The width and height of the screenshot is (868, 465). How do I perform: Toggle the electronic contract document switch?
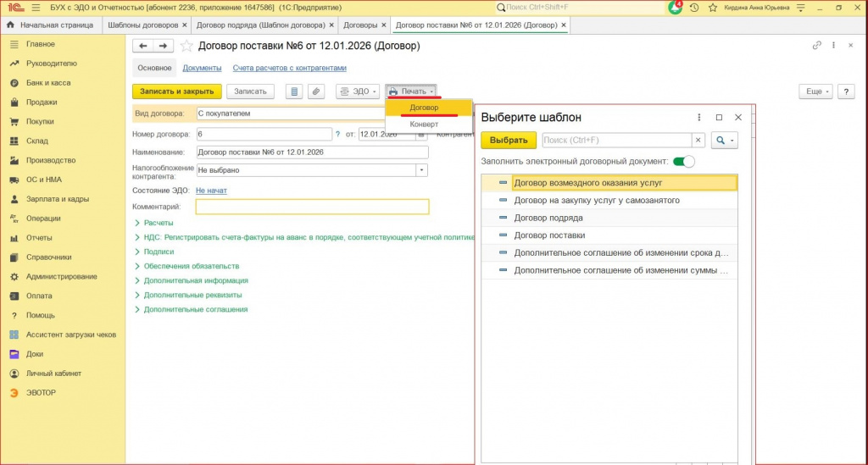click(x=684, y=162)
